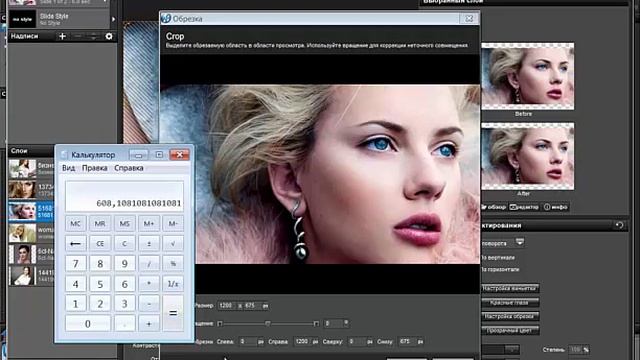
Task: Click digit 3 on the calculator
Action: (x=124, y=304)
